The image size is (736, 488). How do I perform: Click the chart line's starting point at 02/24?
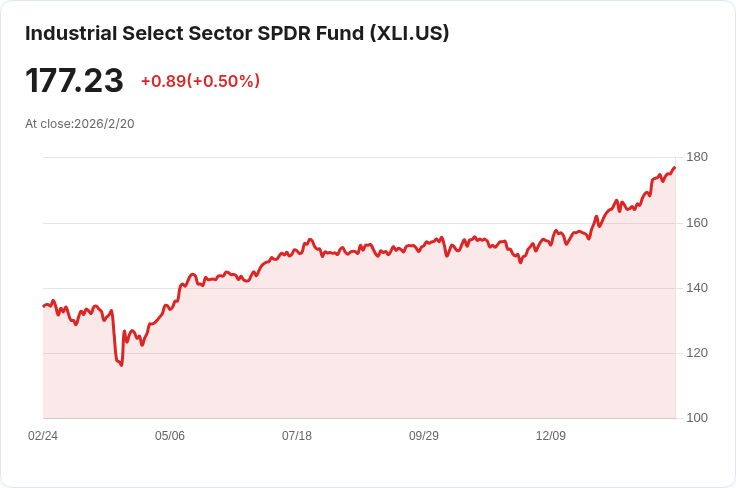44,306
